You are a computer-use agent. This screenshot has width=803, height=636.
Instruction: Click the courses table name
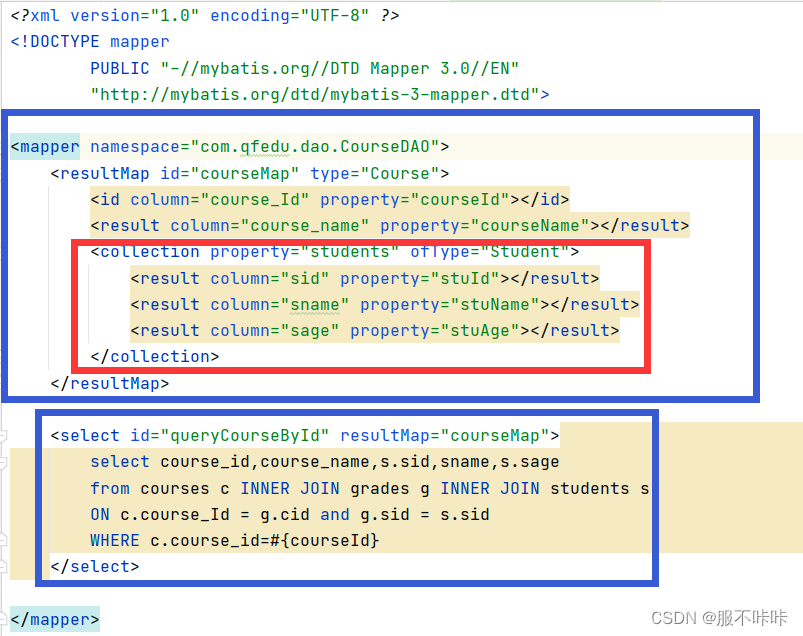click(x=175, y=489)
